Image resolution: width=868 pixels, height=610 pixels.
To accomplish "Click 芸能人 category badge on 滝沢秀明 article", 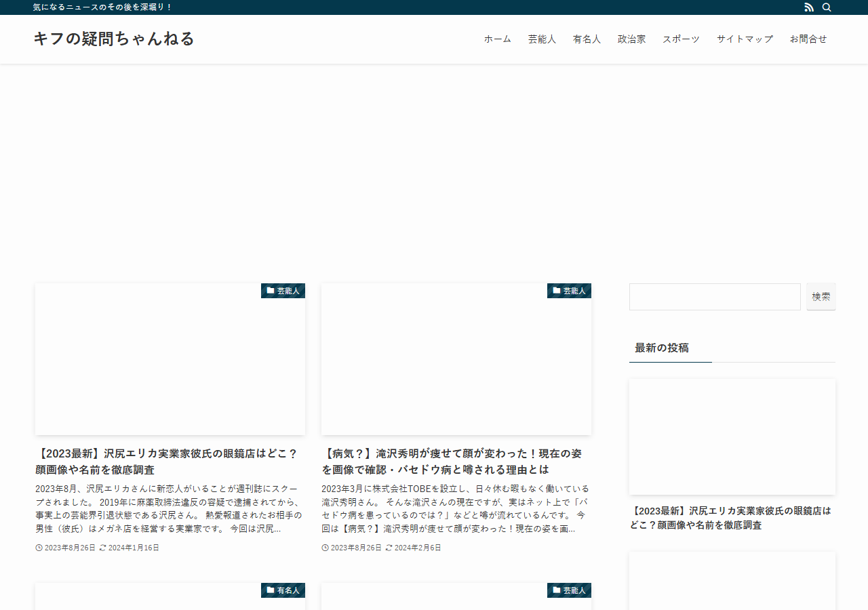I will 569,291.
